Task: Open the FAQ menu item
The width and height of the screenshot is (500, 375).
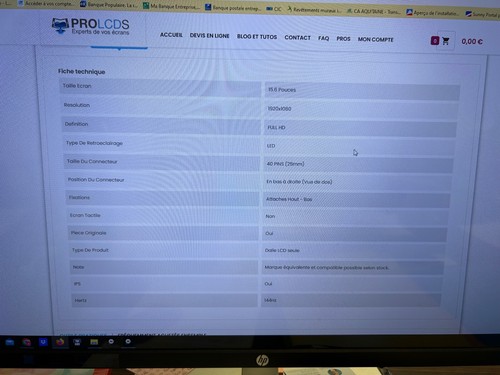Action: [x=323, y=38]
